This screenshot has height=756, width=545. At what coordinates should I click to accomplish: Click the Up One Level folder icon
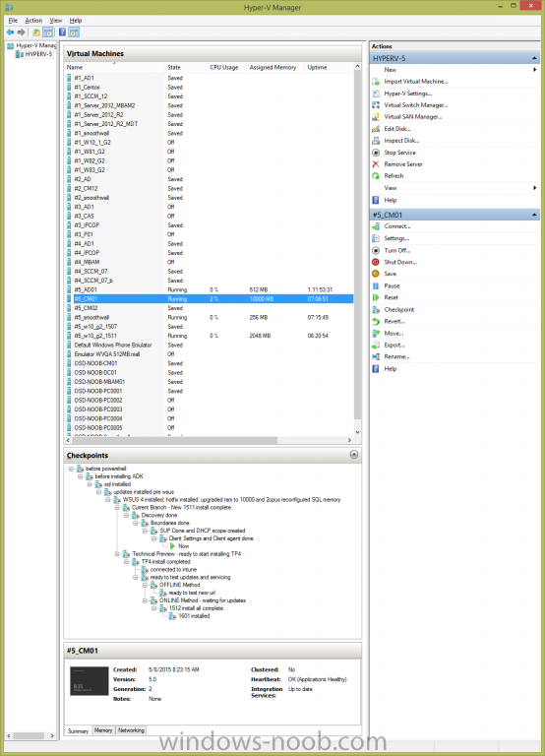(36, 32)
